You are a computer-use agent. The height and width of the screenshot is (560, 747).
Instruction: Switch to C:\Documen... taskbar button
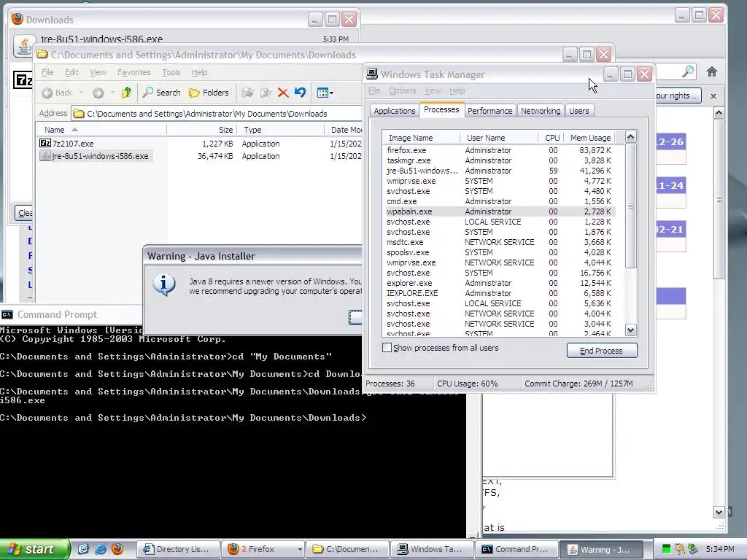coord(347,549)
